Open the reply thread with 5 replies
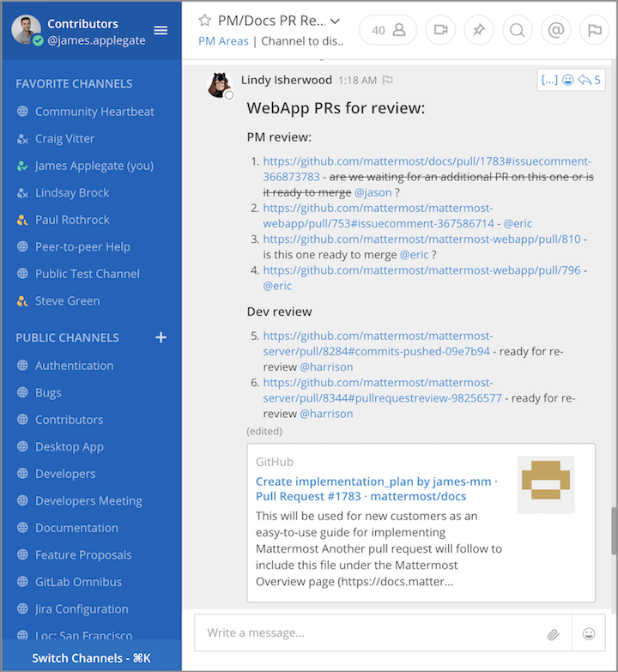The height and width of the screenshot is (672, 618). (590, 80)
